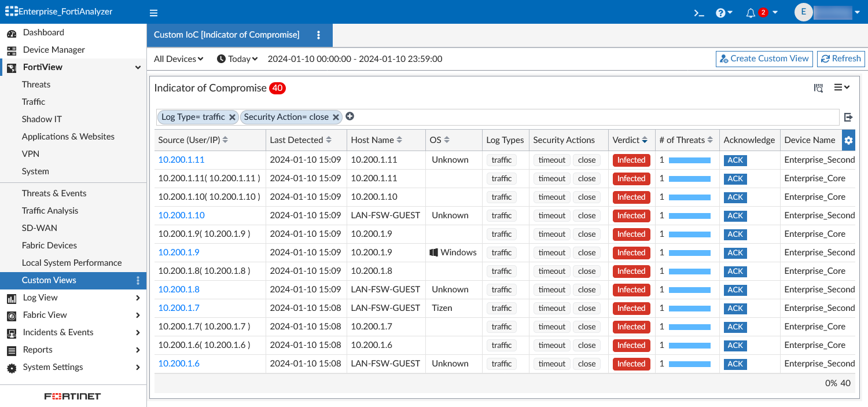Open the Today time range dropdown
Viewport: 868px width, 407px height.
[x=237, y=58]
